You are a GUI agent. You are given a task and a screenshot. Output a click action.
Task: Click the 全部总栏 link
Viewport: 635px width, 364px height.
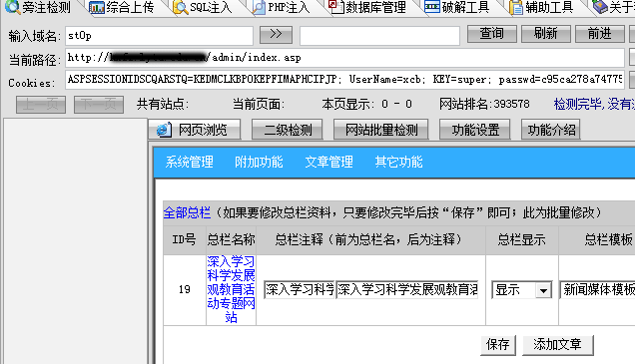(x=187, y=212)
